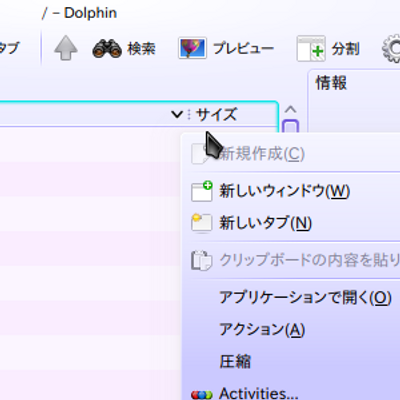
Task: Click the new tab icon in menu
Action: tap(202, 223)
